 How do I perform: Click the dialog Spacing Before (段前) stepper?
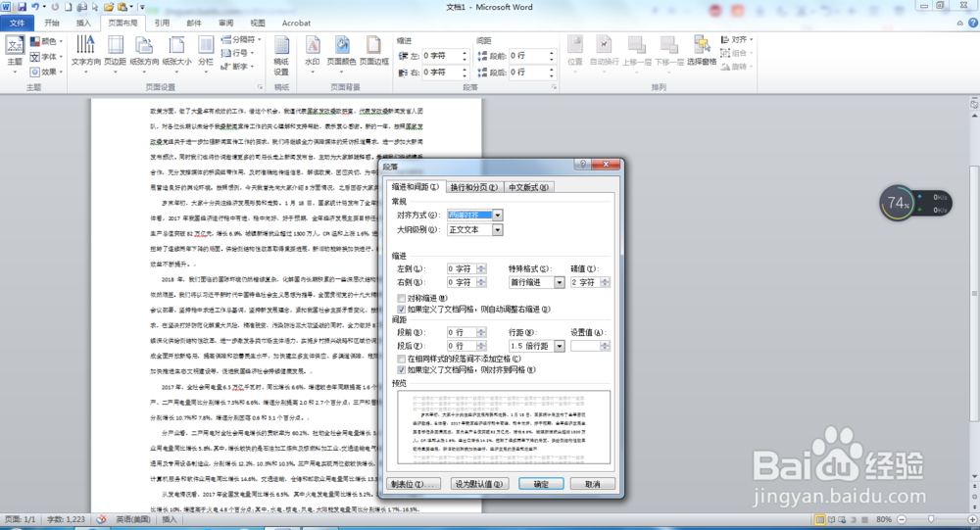pyautogui.click(x=481, y=332)
